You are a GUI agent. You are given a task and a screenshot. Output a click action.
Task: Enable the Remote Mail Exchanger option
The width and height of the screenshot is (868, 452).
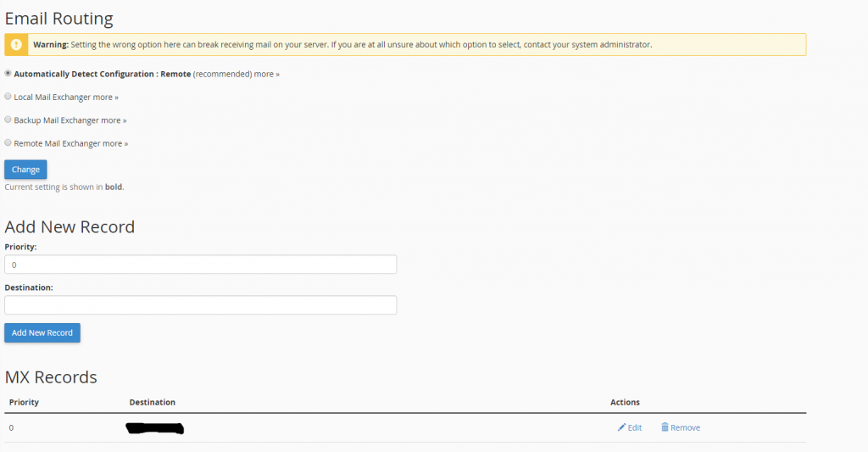coord(8,143)
